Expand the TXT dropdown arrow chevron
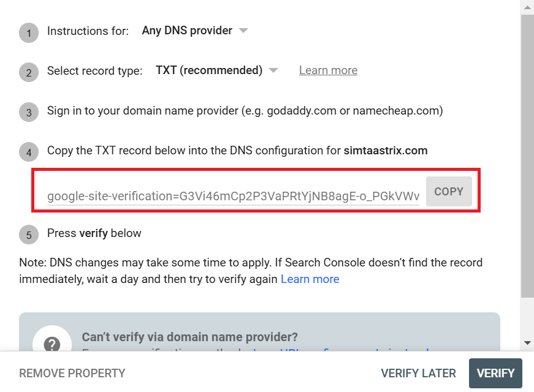Image resolution: width=534 pixels, height=392 pixels. click(273, 70)
